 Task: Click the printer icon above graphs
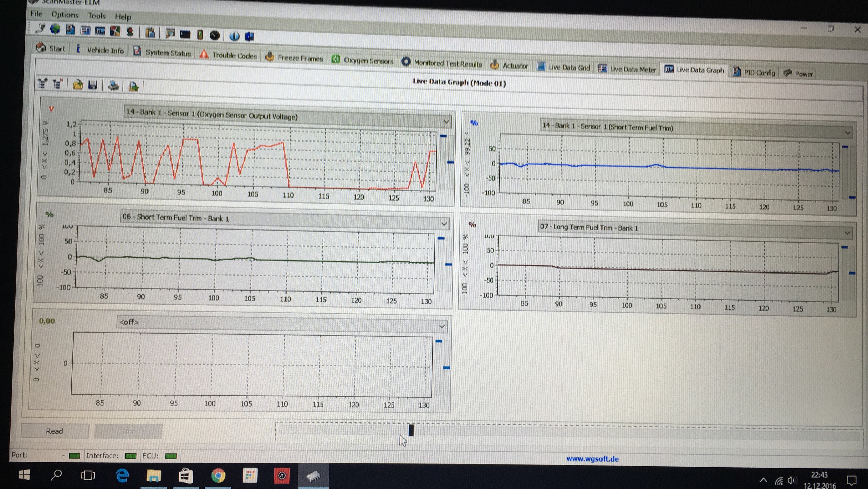tap(113, 86)
